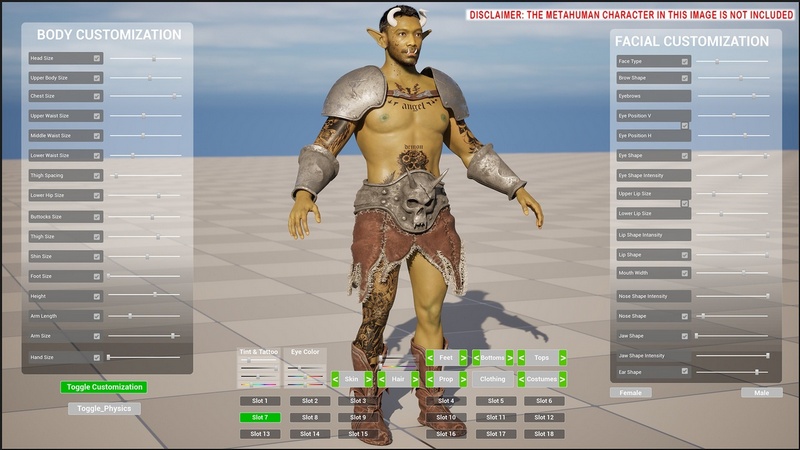Screen dimensions: 800x450
Task: Switch character to Female
Action: (x=630, y=393)
